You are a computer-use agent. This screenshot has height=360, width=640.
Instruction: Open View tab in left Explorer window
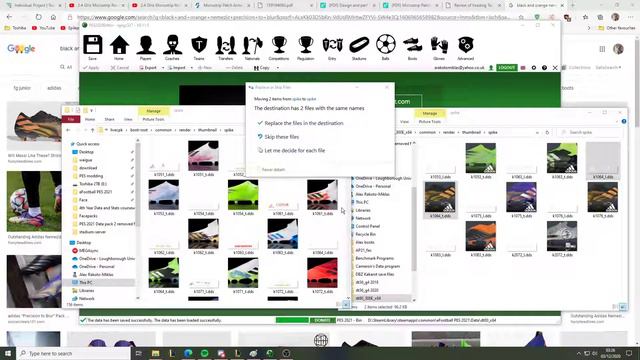(x=128, y=119)
